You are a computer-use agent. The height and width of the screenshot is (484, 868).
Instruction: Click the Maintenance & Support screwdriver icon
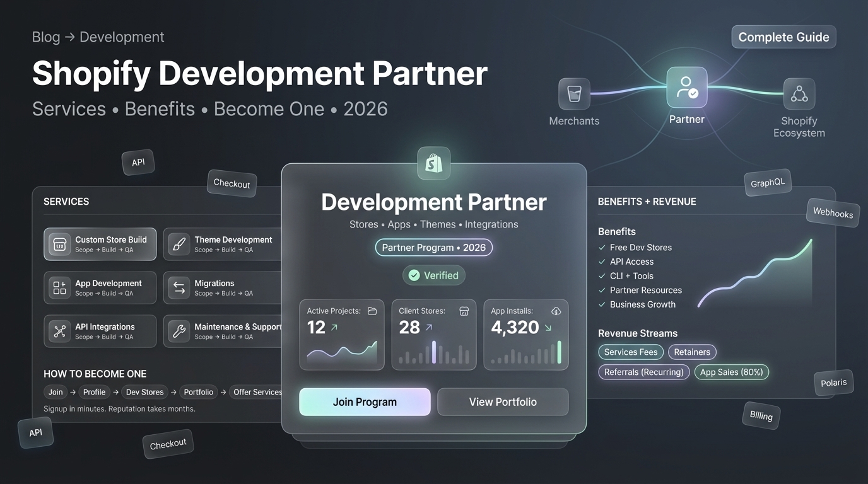pos(179,331)
